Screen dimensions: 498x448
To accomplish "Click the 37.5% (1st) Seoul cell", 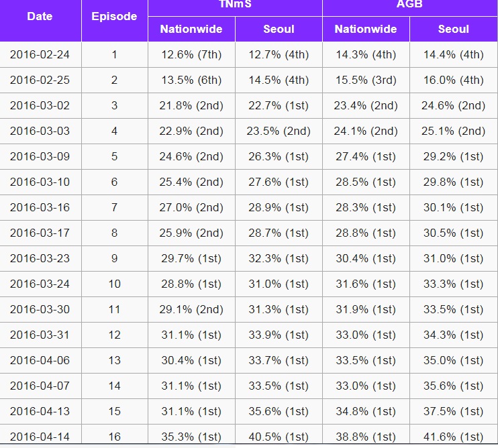I will pyautogui.click(x=453, y=411).
